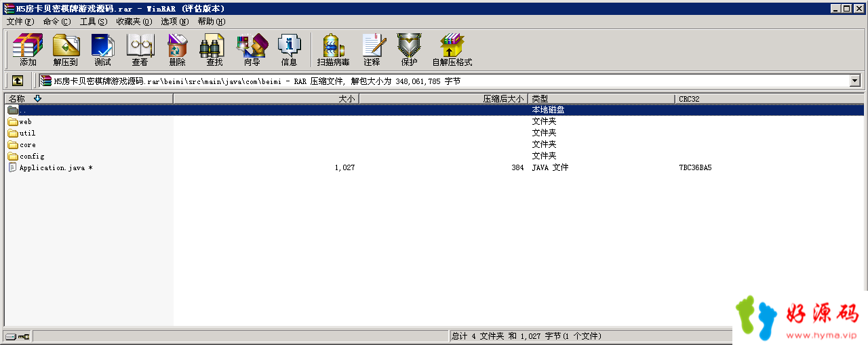Click the web folder icon
The image size is (868, 345).
(x=12, y=122)
